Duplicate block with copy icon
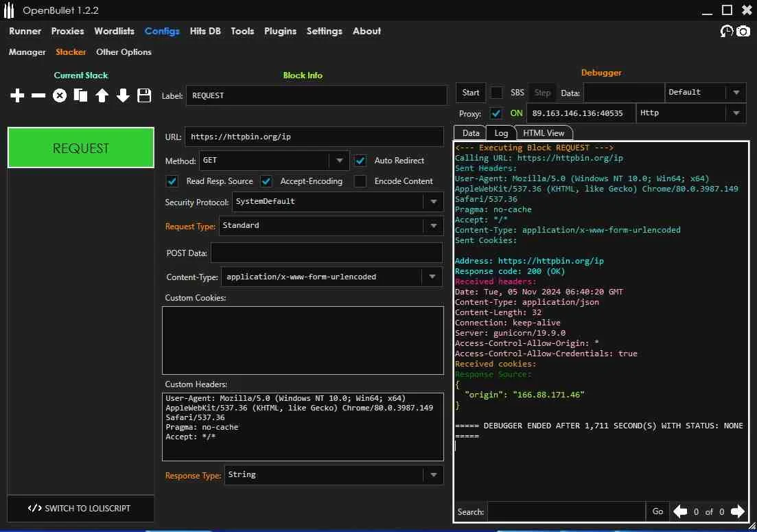 pyautogui.click(x=80, y=95)
